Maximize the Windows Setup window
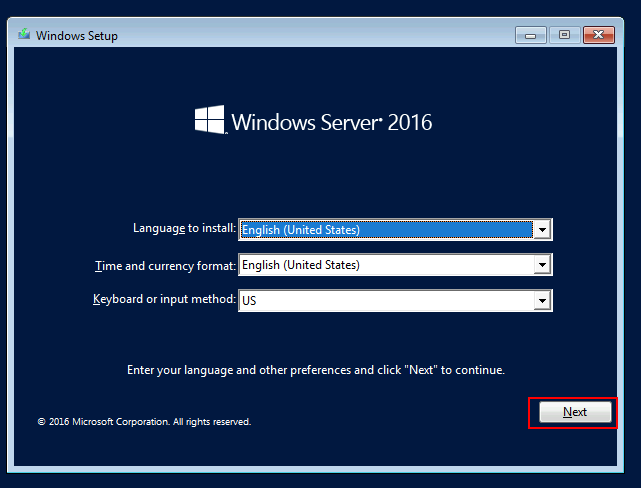The width and height of the screenshot is (641, 488). click(564, 35)
